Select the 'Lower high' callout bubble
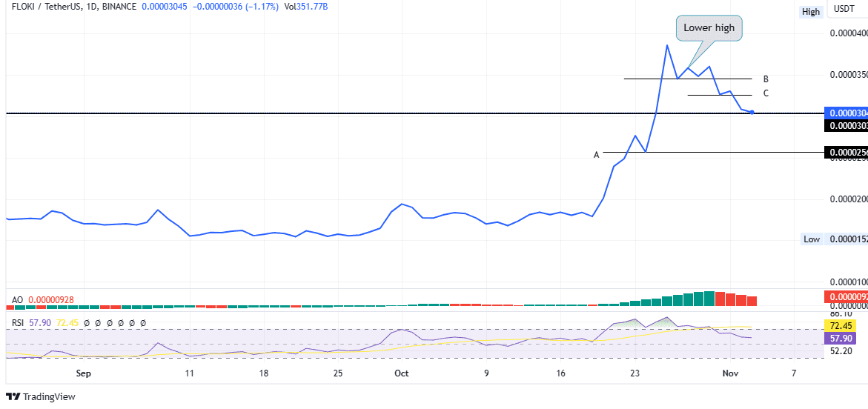Screen dimensions: 868x409 pyautogui.click(x=708, y=28)
